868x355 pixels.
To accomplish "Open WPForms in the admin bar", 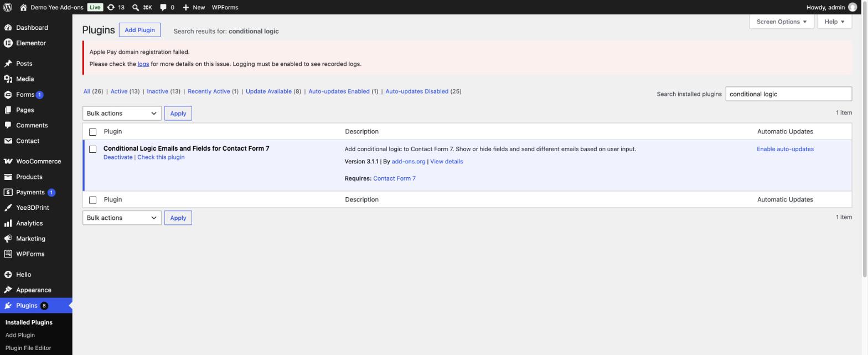I will [x=225, y=7].
